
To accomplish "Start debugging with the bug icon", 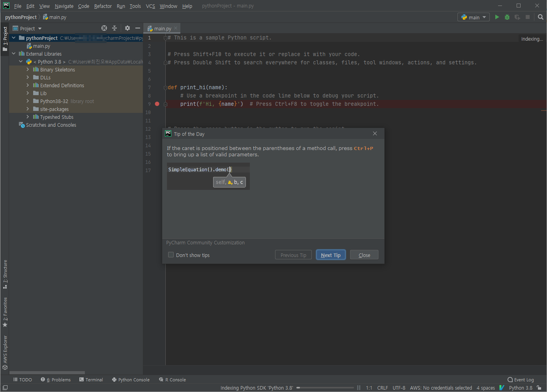I will (507, 17).
